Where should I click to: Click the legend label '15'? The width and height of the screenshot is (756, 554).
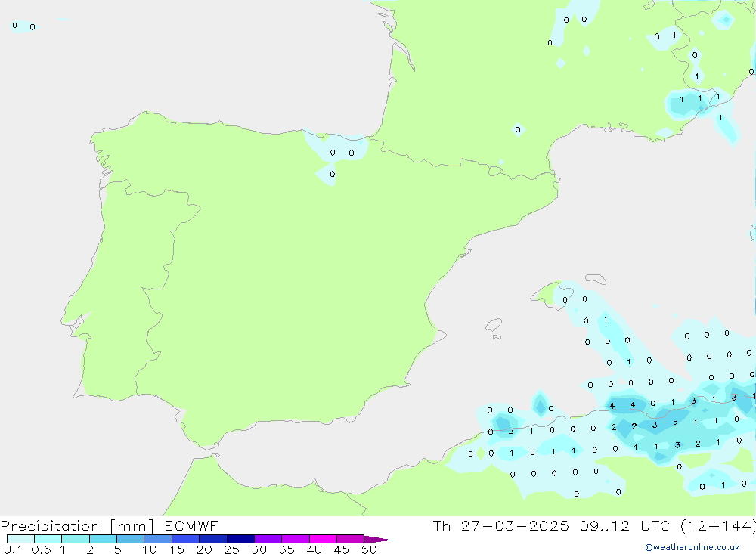177,549
